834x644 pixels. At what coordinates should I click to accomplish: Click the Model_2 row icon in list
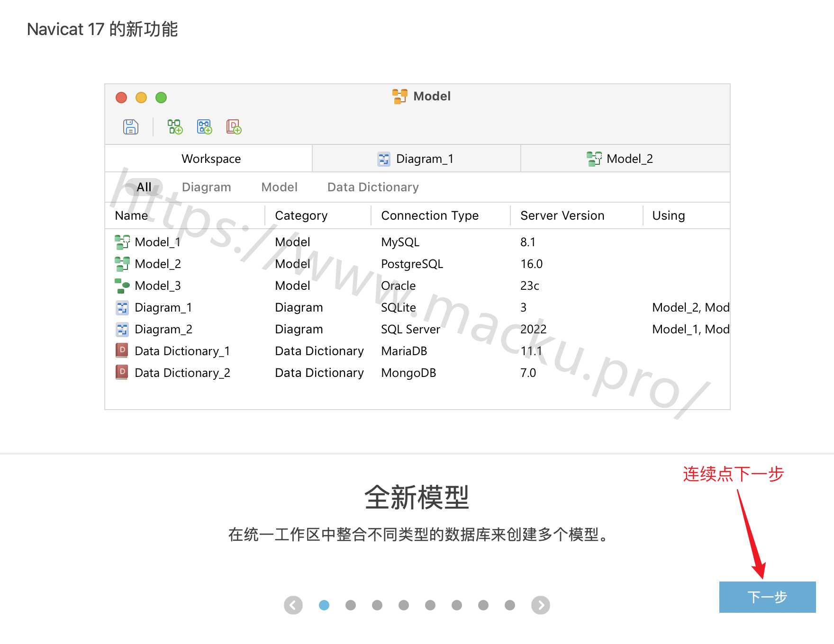tap(122, 264)
